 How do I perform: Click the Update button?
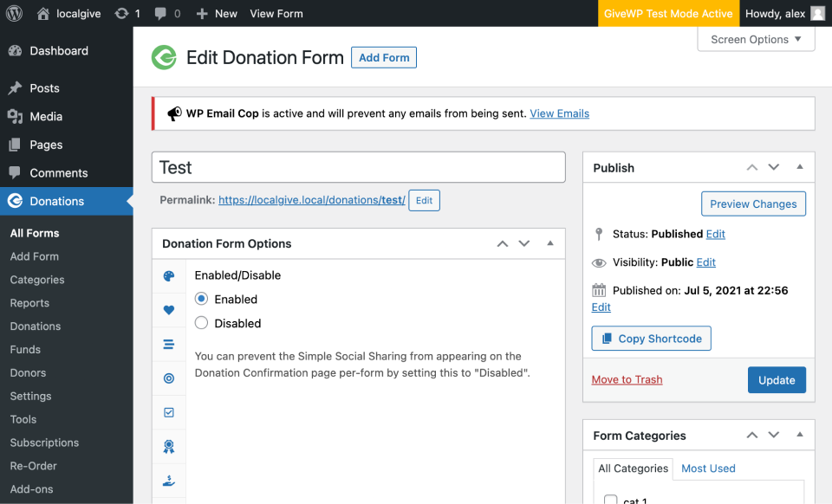point(777,380)
